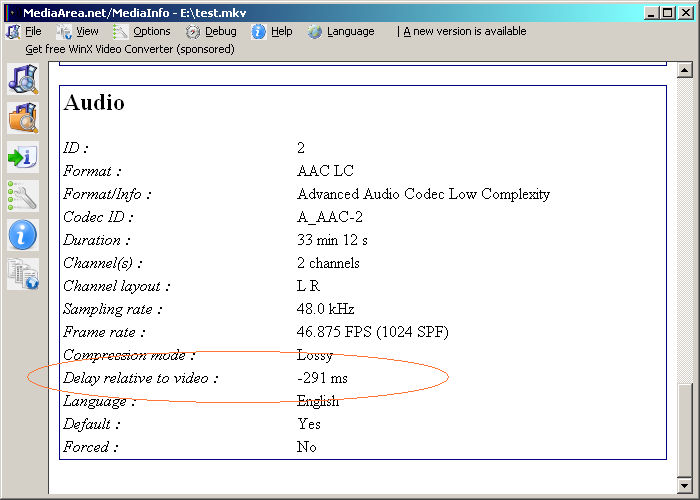This screenshot has height=500, width=700.
Task: Click the scrollbar down arrow
Action: 685,486
